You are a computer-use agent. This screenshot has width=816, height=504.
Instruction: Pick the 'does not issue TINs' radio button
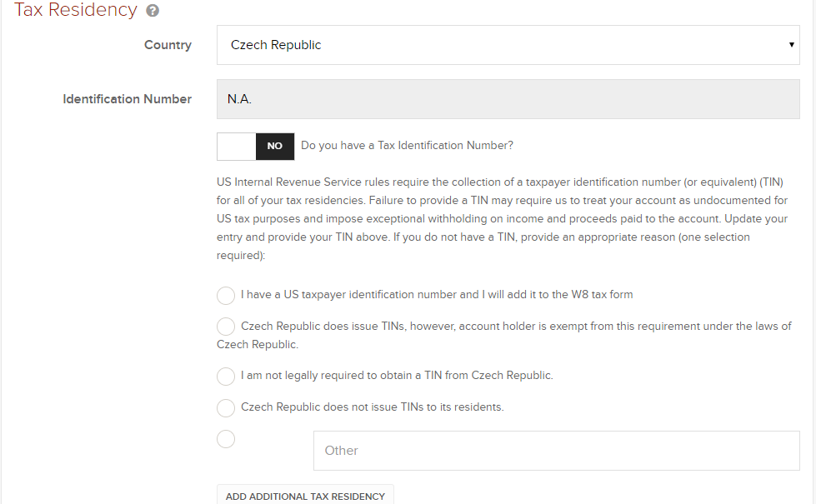pos(226,408)
